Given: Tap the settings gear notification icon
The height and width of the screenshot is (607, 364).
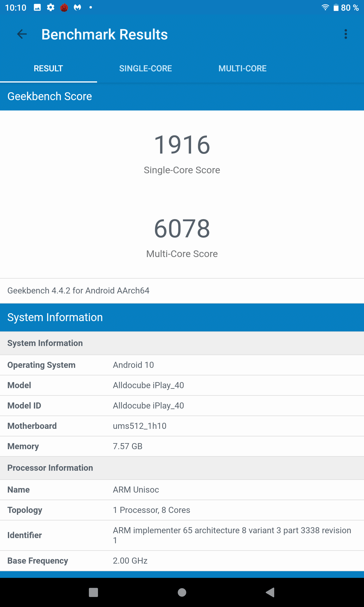Looking at the screenshot, I should (51, 8).
